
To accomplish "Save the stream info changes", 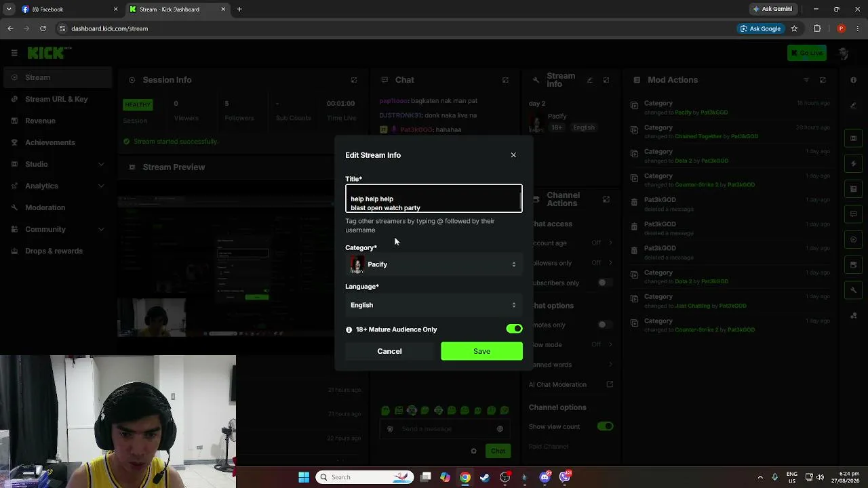I will click(481, 351).
